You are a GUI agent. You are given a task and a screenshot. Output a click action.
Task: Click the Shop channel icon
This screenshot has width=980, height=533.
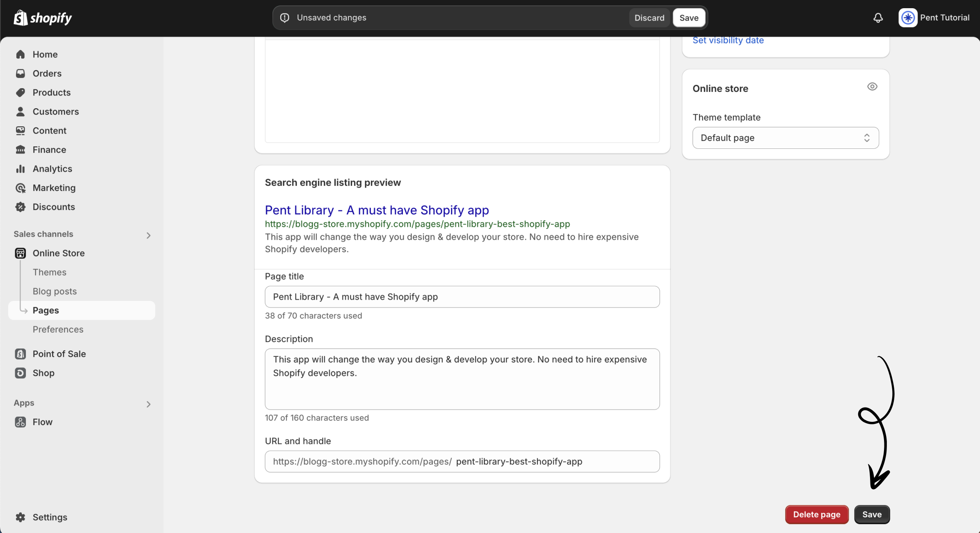pyautogui.click(x=21, y=373)
